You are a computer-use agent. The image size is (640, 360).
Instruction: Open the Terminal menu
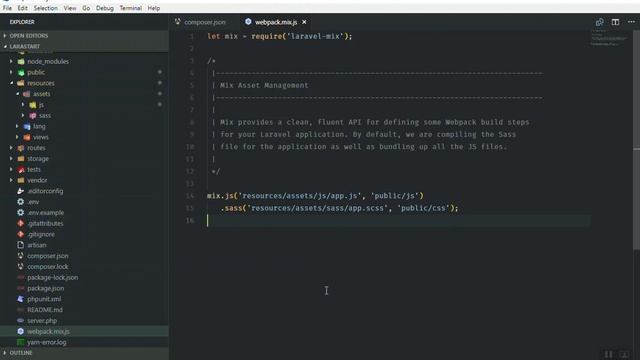pyautogui.click(x=131, y=8)
